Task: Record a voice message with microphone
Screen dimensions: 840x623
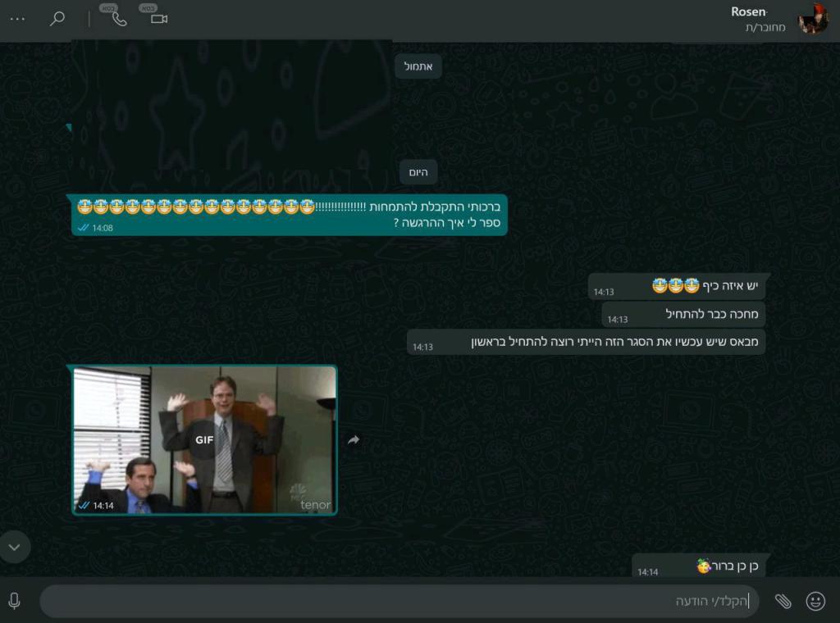Action: 15,601
